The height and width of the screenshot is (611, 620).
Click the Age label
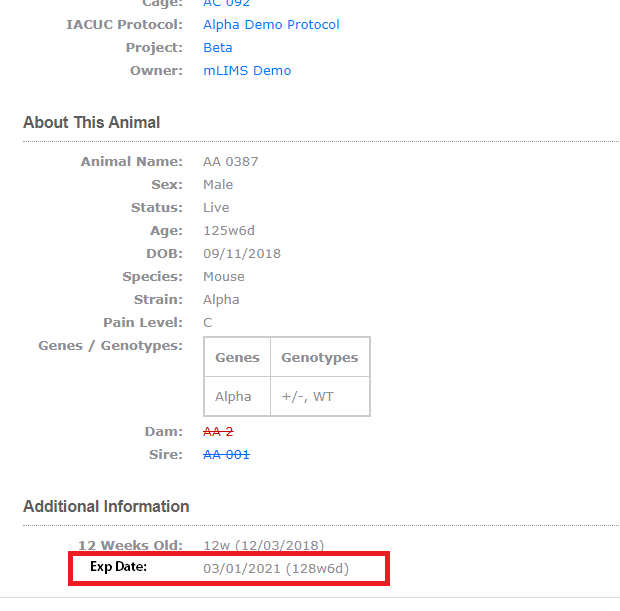[166, 231]
